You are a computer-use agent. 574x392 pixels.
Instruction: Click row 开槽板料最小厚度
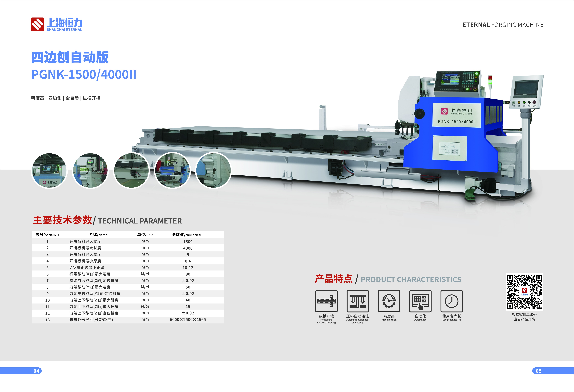(x=128, y=261)
